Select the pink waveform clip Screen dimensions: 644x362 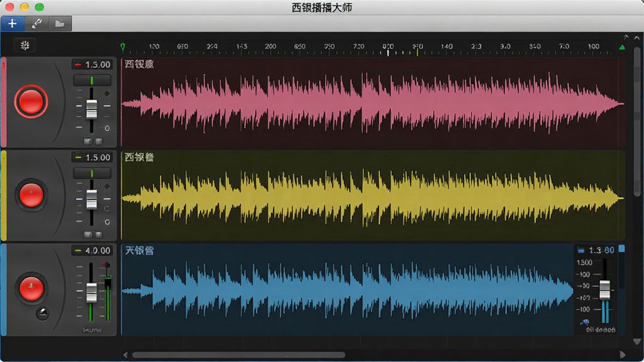[373, 102]
